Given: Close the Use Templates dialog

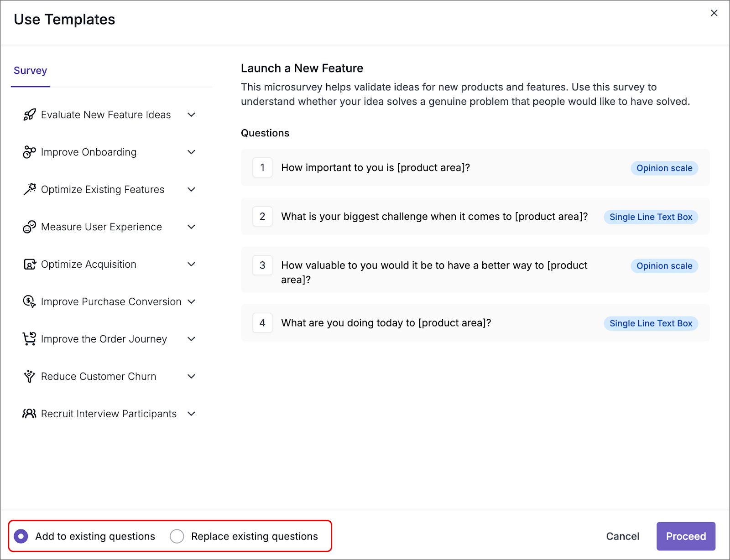Looking at the screenshot, I should point(714,13).
